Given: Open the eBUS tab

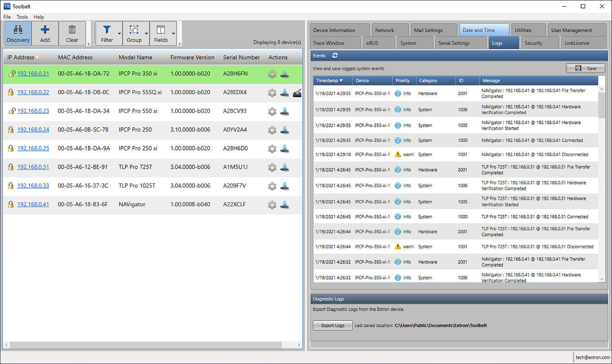Looking at the screenshot, I should click(x=379, y=43).
